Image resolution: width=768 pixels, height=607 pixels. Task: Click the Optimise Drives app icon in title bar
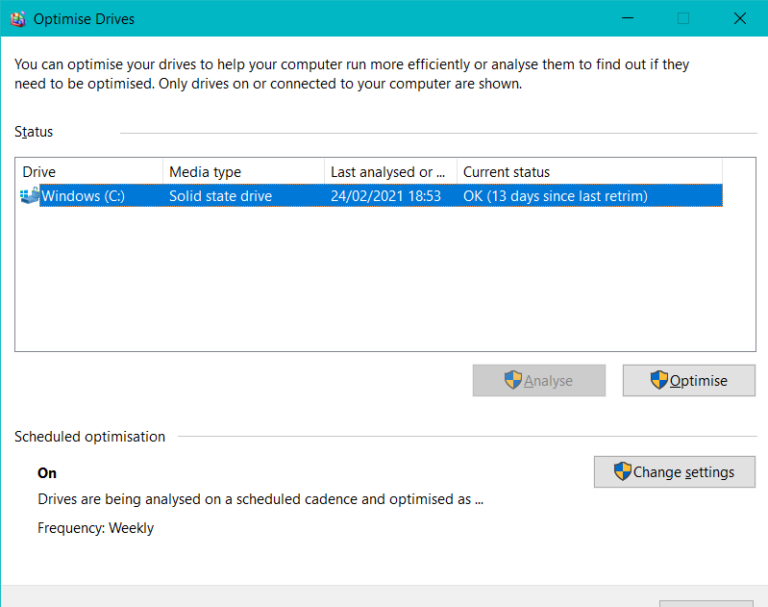(x=18, y=19)
